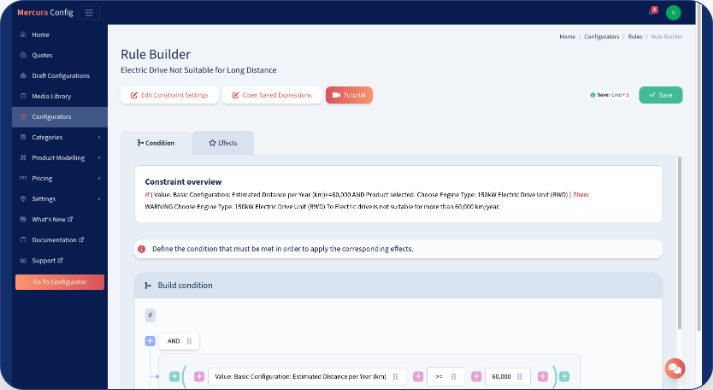Click the Go To Configurator button
713x390 pixels.
point(60,282)
